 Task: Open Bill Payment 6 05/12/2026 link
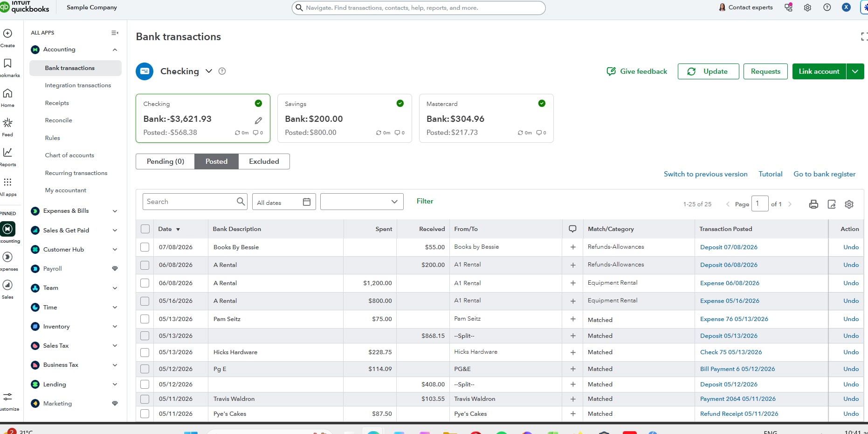[737, 369]
